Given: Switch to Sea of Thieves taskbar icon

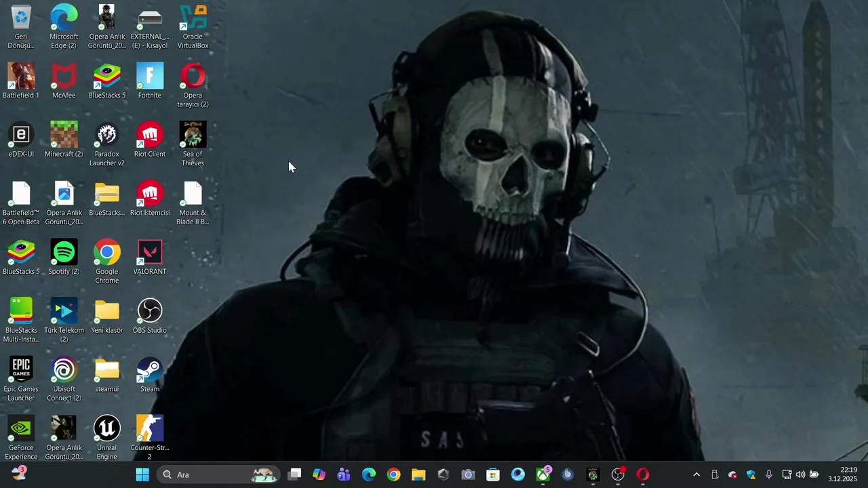Looking at the screenshot, I should point(593,474).
